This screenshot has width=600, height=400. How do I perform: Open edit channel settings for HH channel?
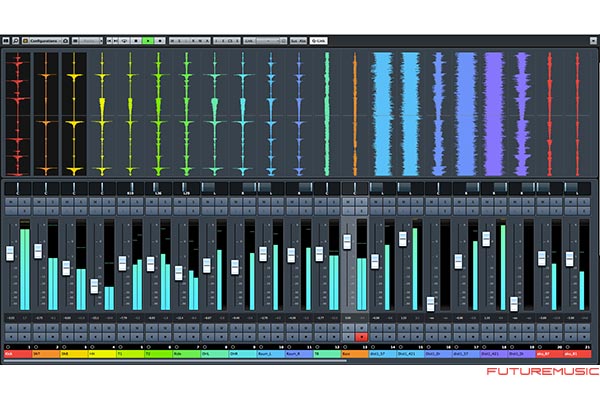click(x=109, y=211)
